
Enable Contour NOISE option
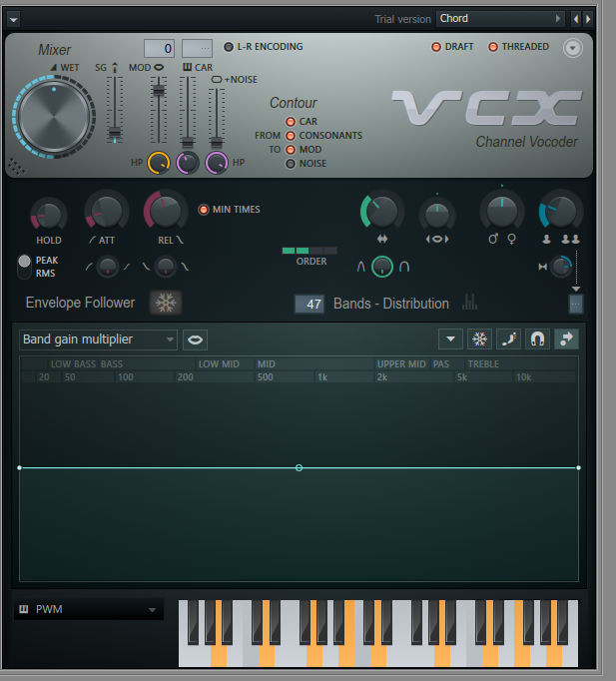coord(307,164)
